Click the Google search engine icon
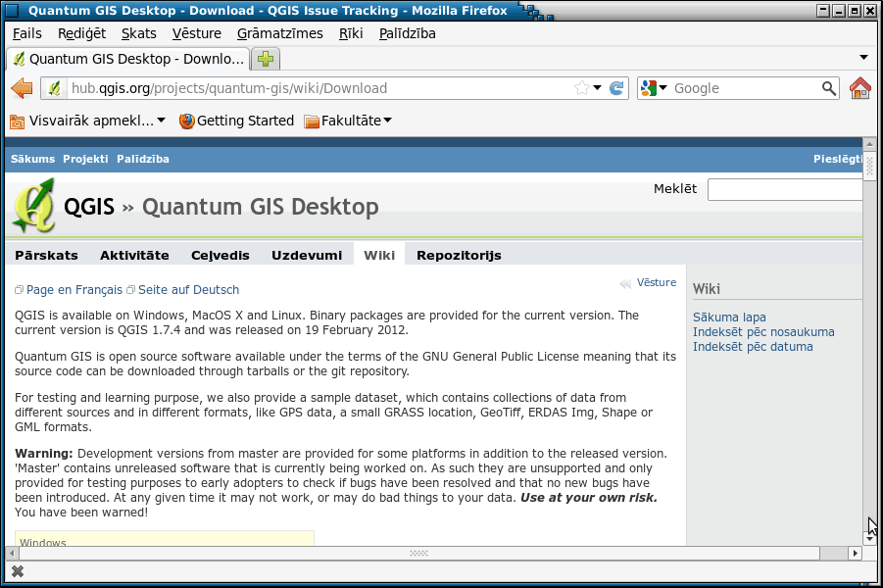The image size is (883, 588). [x=648, y=88]
